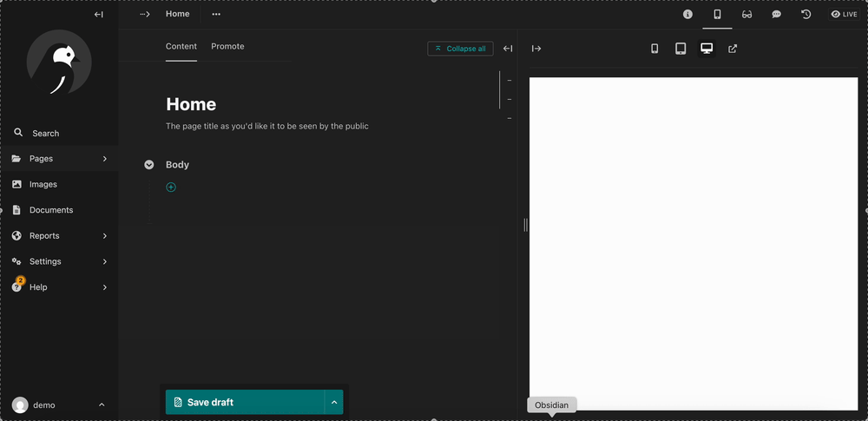Open the Settings menu item
Viewport: 868px width, 421px height.
(59, 261)
